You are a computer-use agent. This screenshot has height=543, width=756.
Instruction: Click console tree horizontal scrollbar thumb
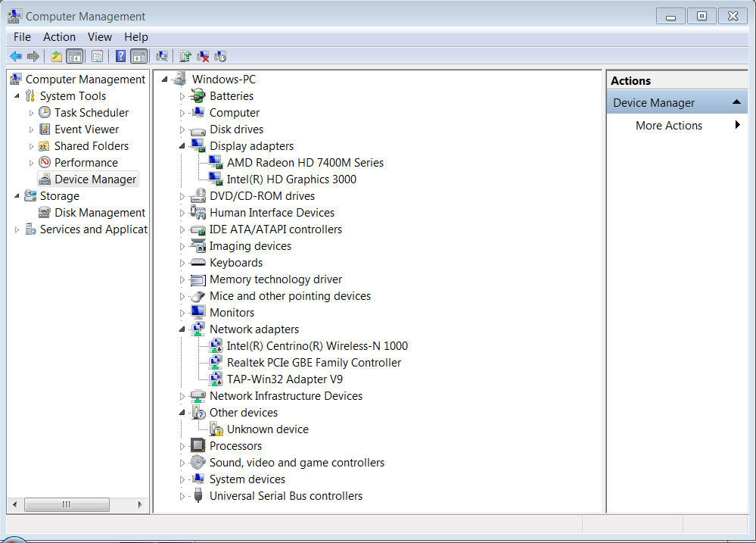(x=67, y=504)
